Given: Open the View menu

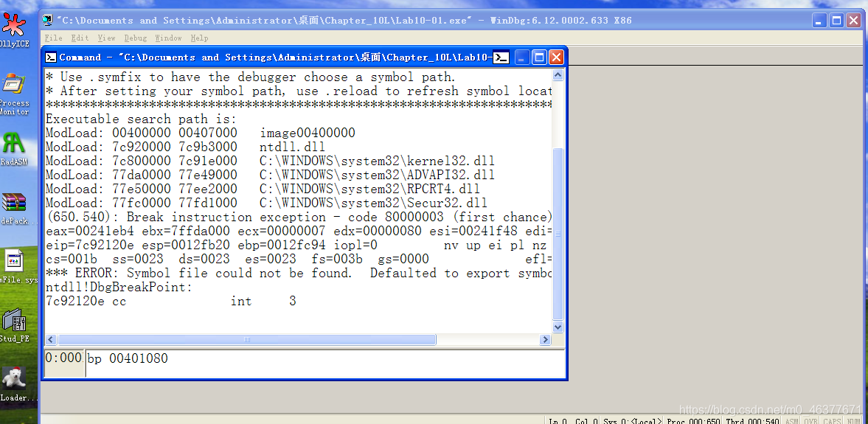Looking at the screenshot, I should (106, 38).
